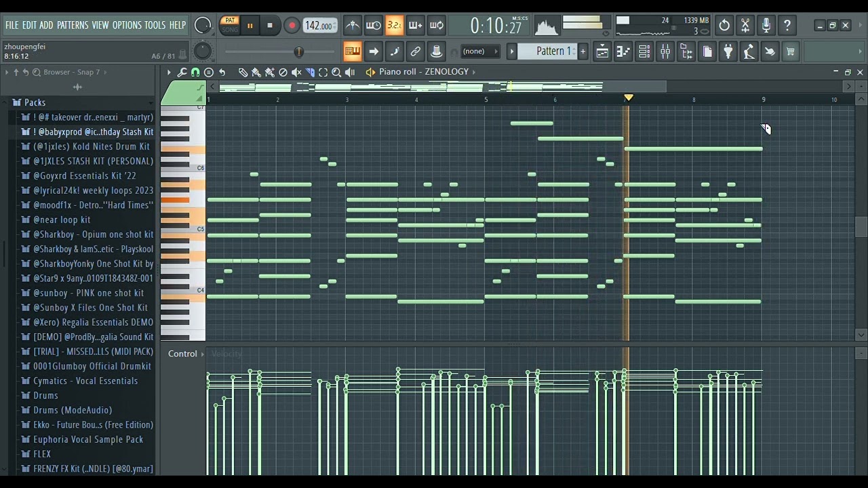Click the main volume knob
Image resolution: width=868 pixels, height=488 pixels.
(203, 26)
